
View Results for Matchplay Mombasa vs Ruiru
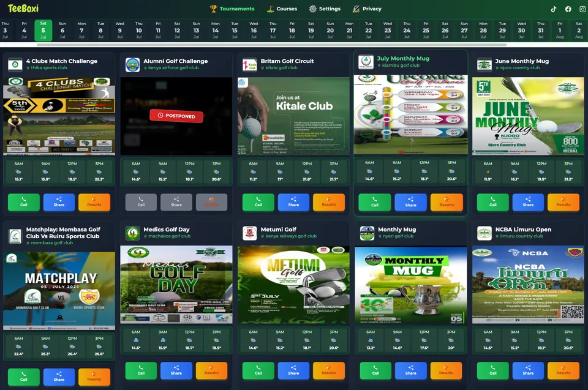pos(94,377)
